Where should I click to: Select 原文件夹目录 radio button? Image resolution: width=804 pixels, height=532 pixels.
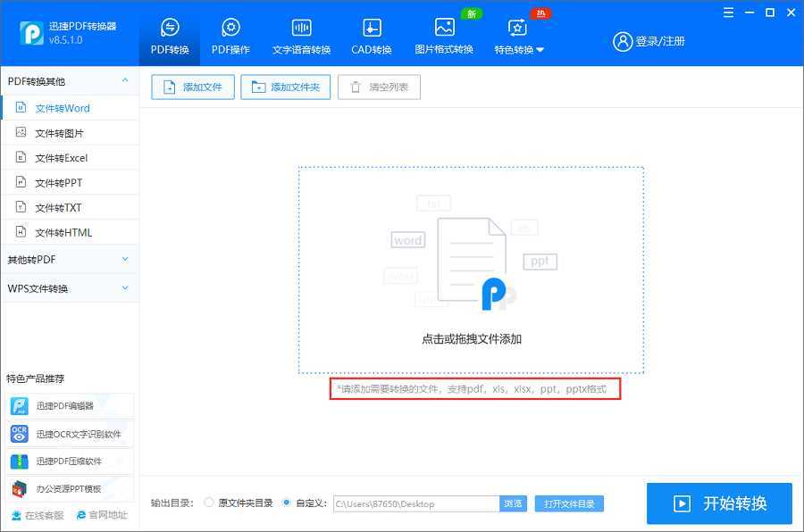(209, 503)
